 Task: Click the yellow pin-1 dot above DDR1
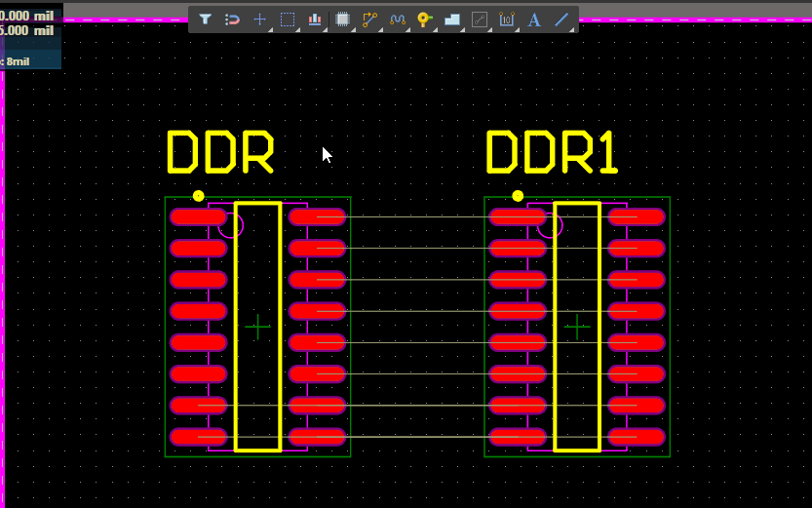click(x=518, y=196)
